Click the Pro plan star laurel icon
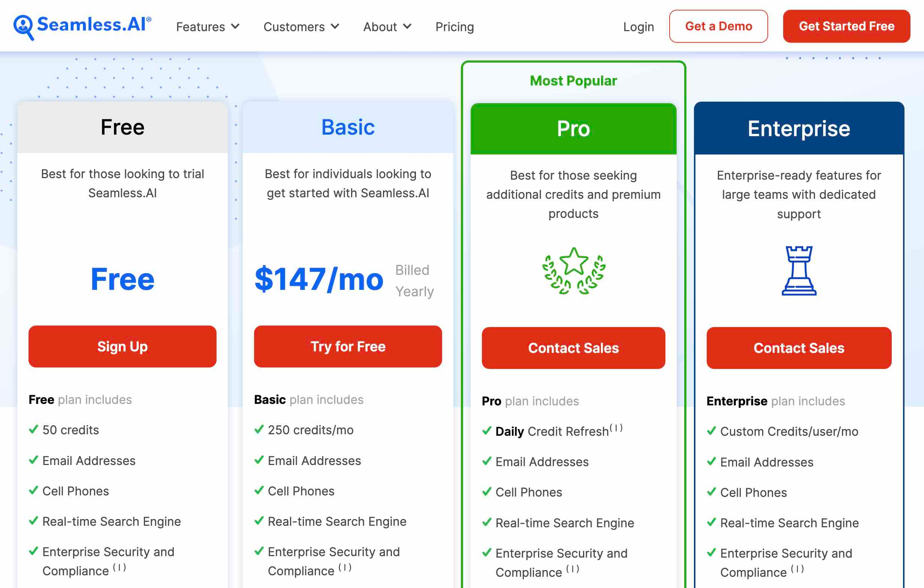 point(574,271)
